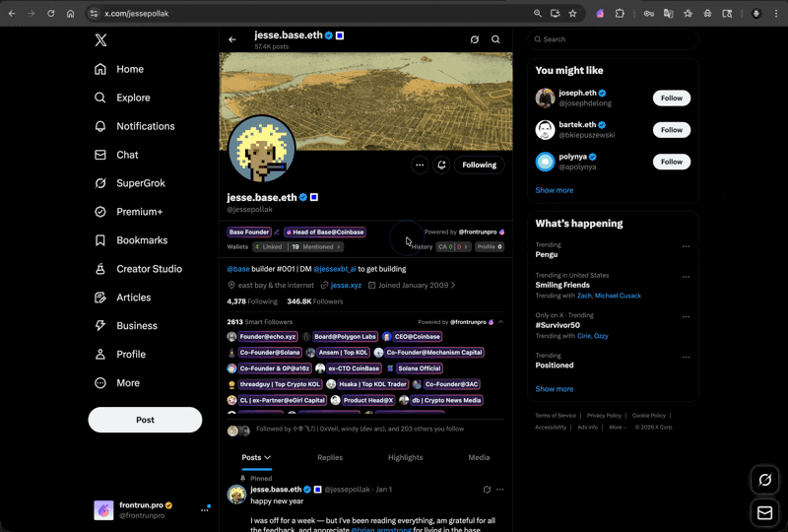Click the Head of Base@Coinbase tag
The width and height of the screenshot is (788, 532).
pos(325,232)
